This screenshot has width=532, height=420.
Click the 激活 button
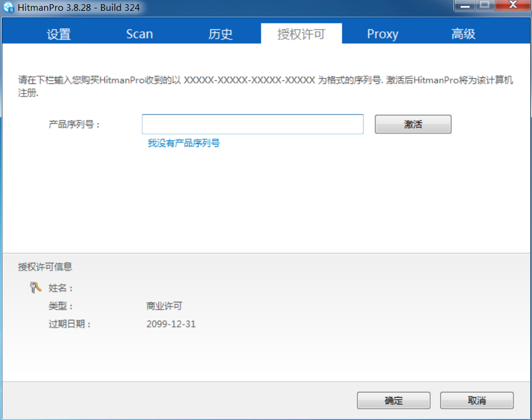click(413, 124)
